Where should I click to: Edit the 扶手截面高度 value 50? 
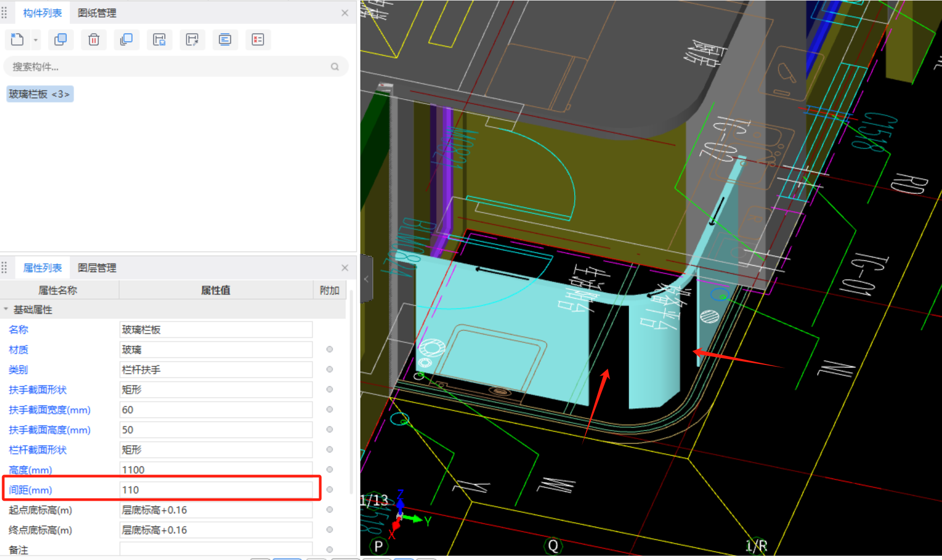216,430
